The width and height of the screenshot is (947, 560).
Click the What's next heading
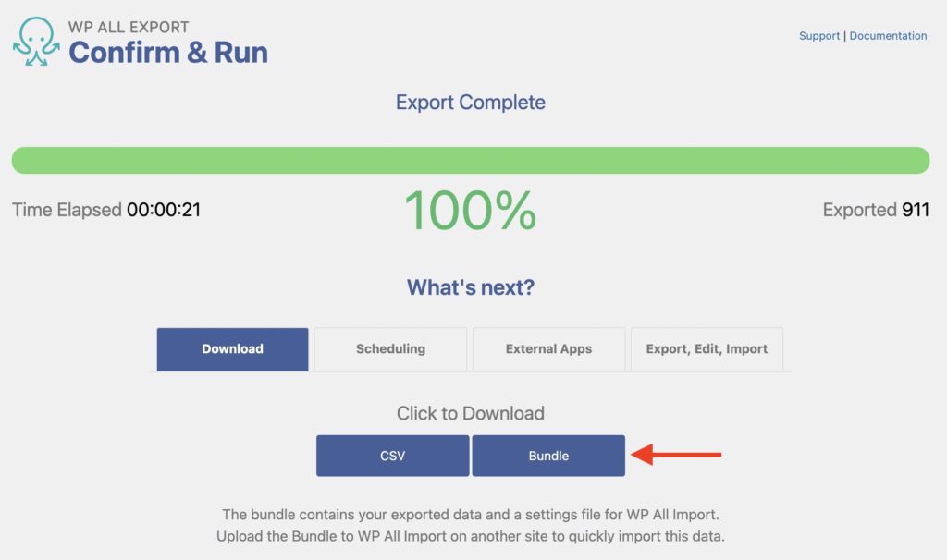pos(472,287)
